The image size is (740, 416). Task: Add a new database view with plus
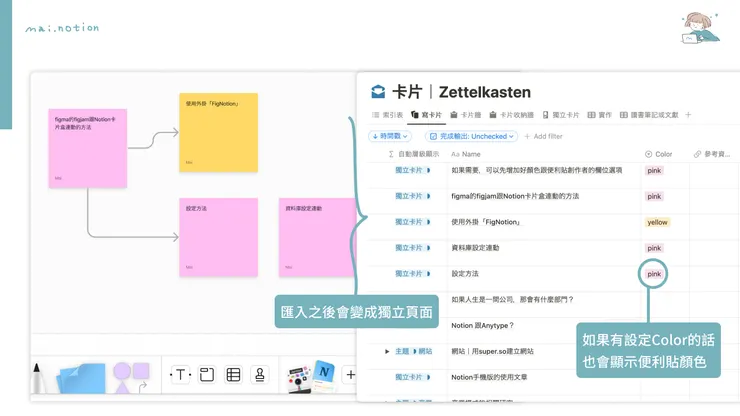pyautogui.click(x=688, y=115)
